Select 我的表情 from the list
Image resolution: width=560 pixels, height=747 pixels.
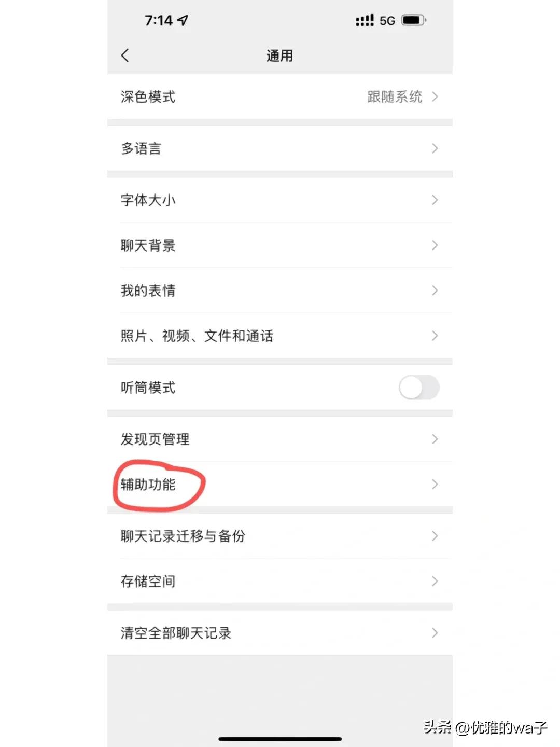click(x=280, y=290)
